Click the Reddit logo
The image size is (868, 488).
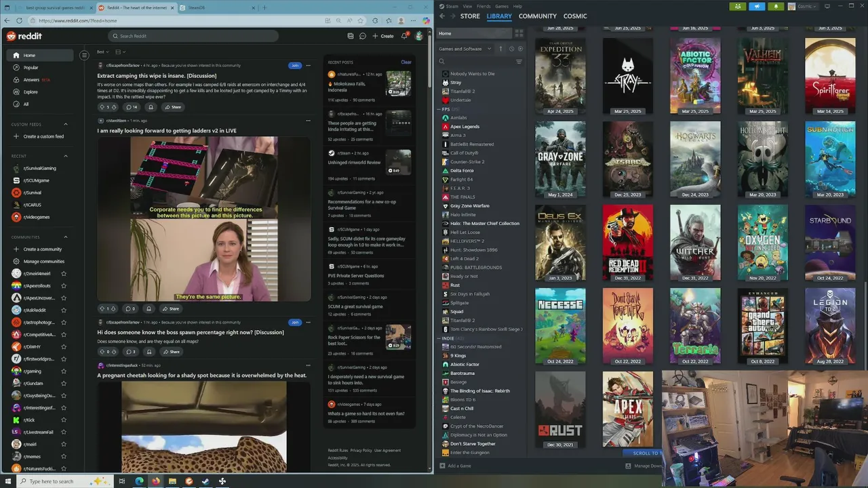tap(24, 36)
